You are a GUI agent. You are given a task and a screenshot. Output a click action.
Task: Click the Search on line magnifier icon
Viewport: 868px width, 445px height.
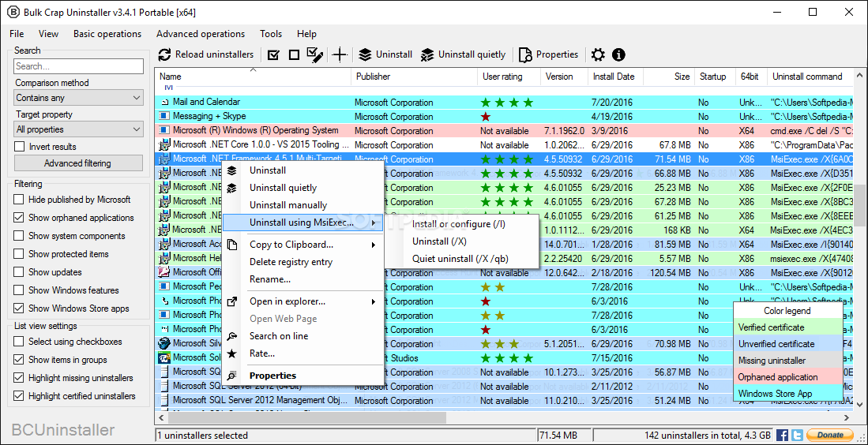coord(232,336)
